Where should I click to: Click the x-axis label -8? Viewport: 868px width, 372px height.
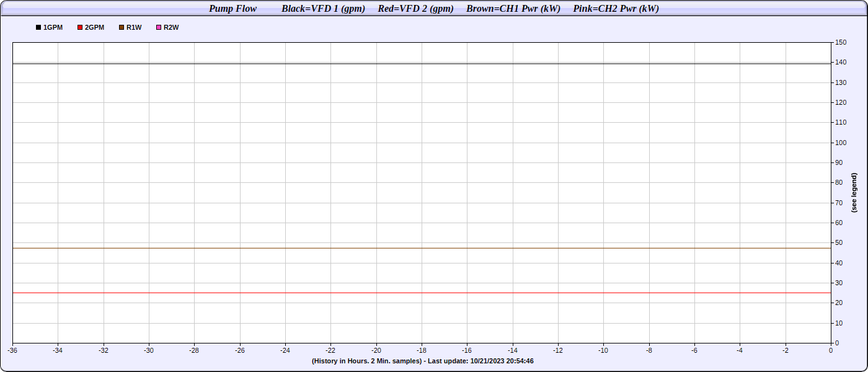(649, 350)
